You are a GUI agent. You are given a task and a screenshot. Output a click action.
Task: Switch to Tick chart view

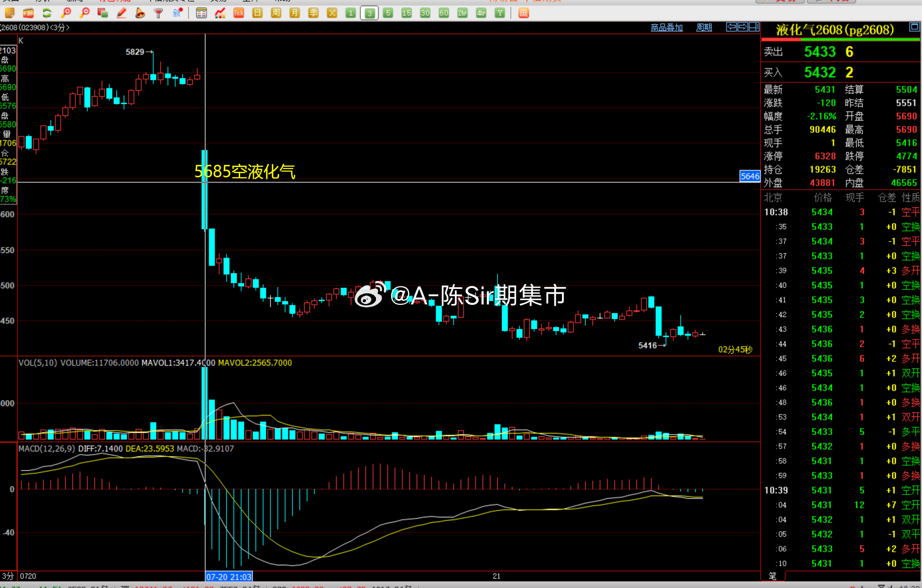click(x=239, y=13)
